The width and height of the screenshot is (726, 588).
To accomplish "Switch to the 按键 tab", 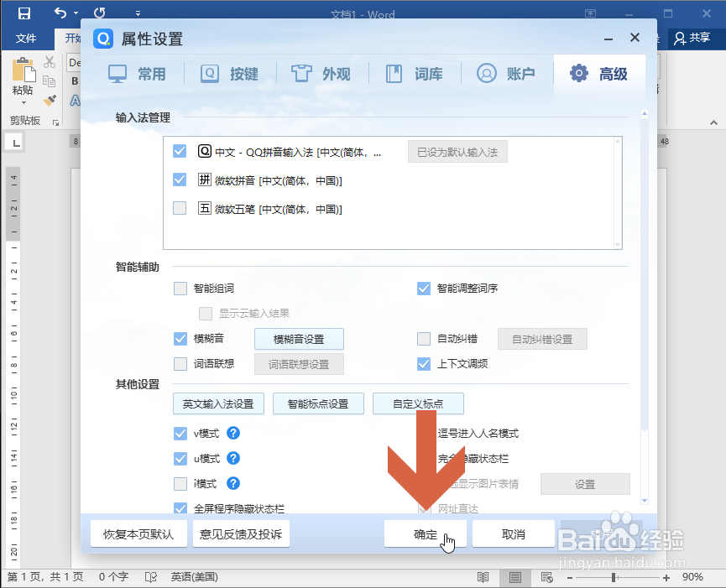I will click(229, 74).
